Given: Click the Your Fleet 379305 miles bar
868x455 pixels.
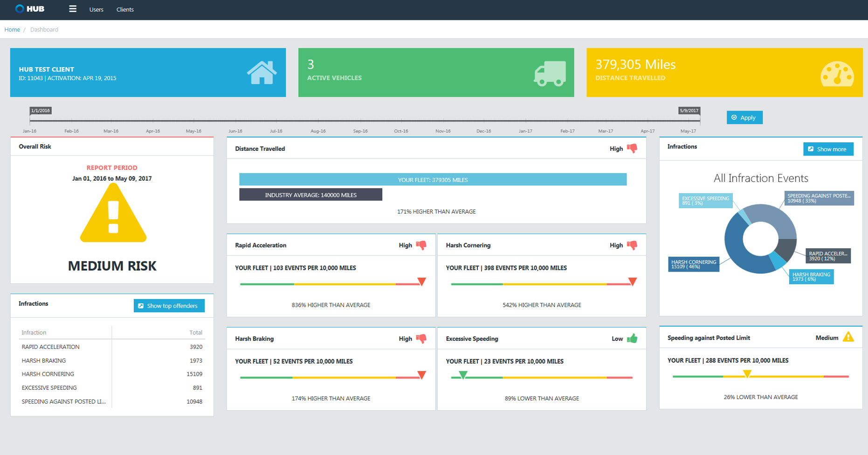Looking at the screenshot, I should point(433,180).
